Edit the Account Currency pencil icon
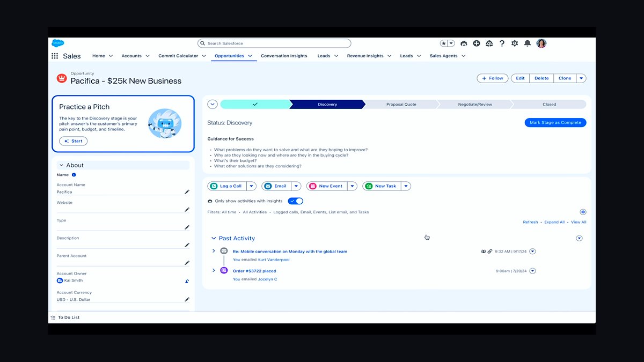Image resolution: width=644 pixels, height=362 pixels. [x=187, y=299]
